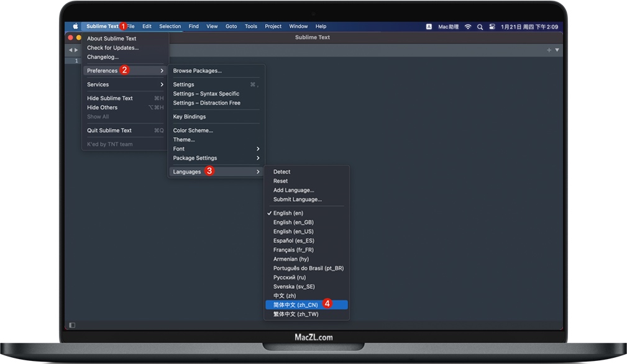Open the Find menu
This screenshot has height=364, width=627.
pos(193,26)
